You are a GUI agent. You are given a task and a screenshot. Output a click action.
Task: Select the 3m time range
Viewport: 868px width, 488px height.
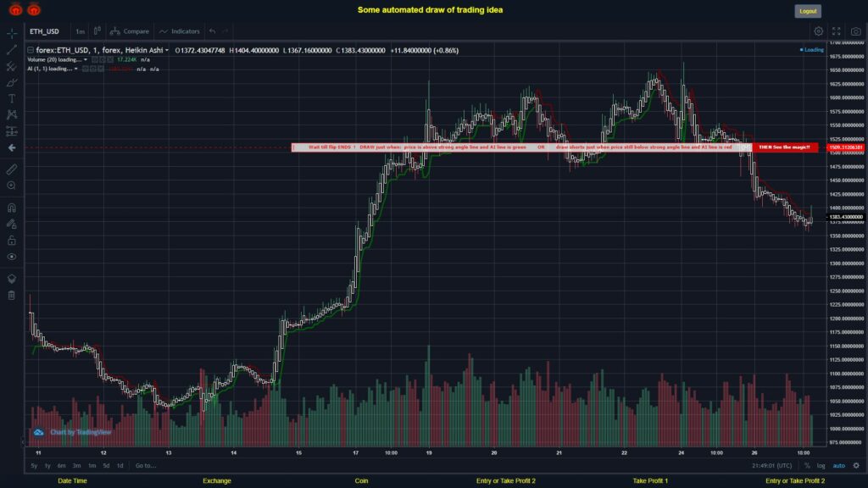76,466
